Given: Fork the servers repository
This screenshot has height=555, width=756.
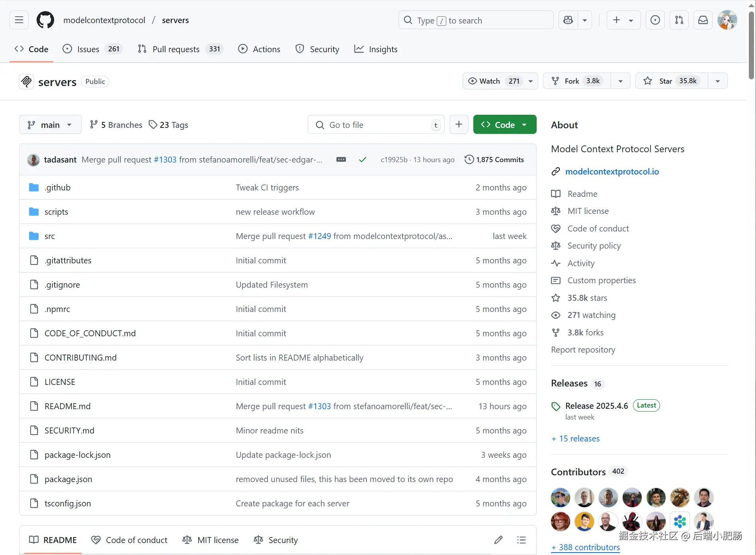Looking at the screenshot, I should (577, 81).
